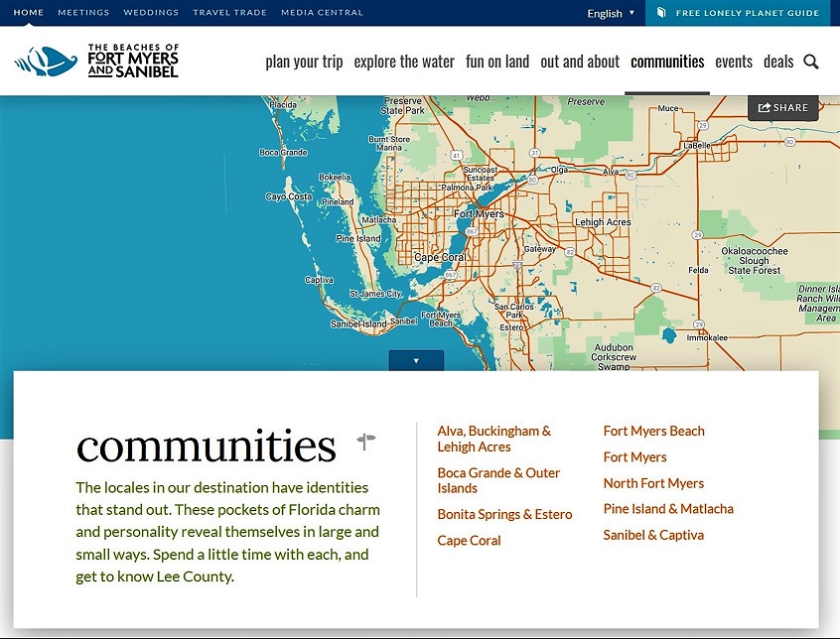Open the Travel Trade top menu item
The height and width of the screenshot is (639, 840).
(229, 12)
